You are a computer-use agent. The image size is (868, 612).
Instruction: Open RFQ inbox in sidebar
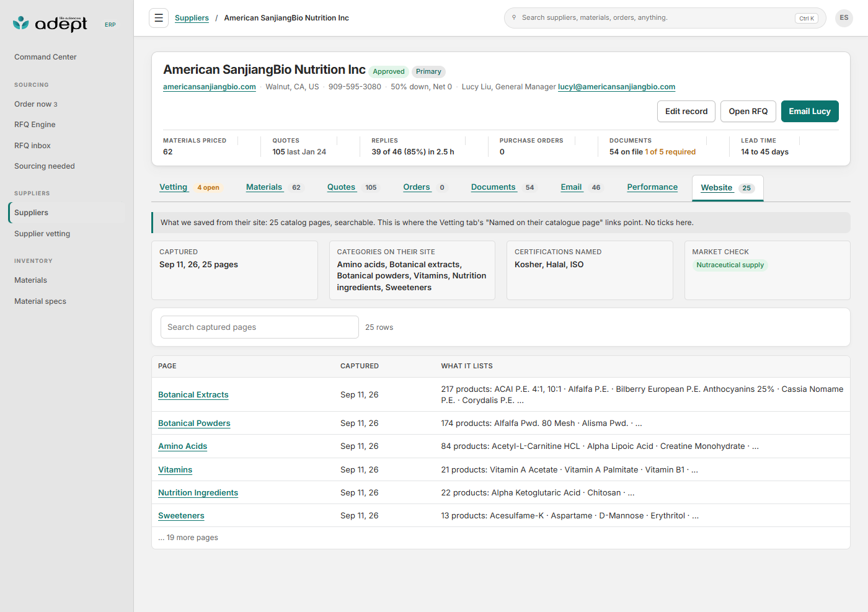point(32,146)
